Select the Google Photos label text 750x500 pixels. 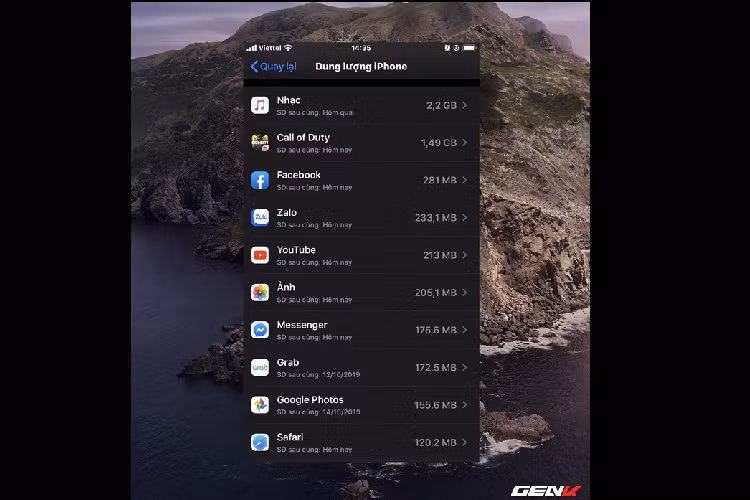tap(310, 400)
